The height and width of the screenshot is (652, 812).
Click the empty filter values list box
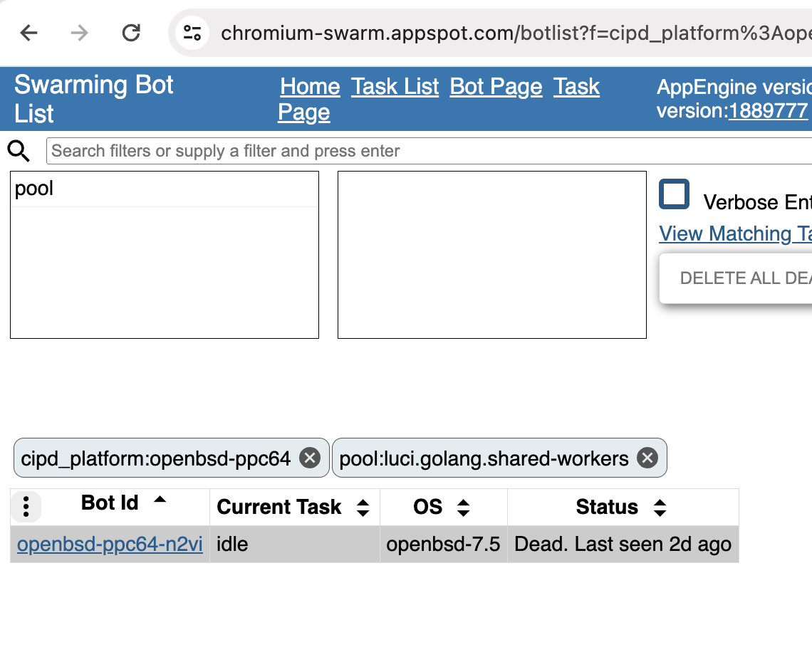492,255
